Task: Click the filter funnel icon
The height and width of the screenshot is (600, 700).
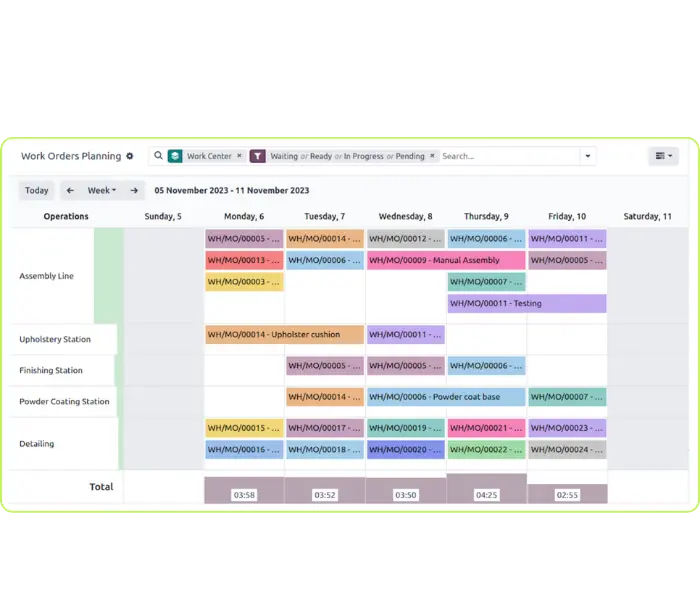Action: coord(258,156)
